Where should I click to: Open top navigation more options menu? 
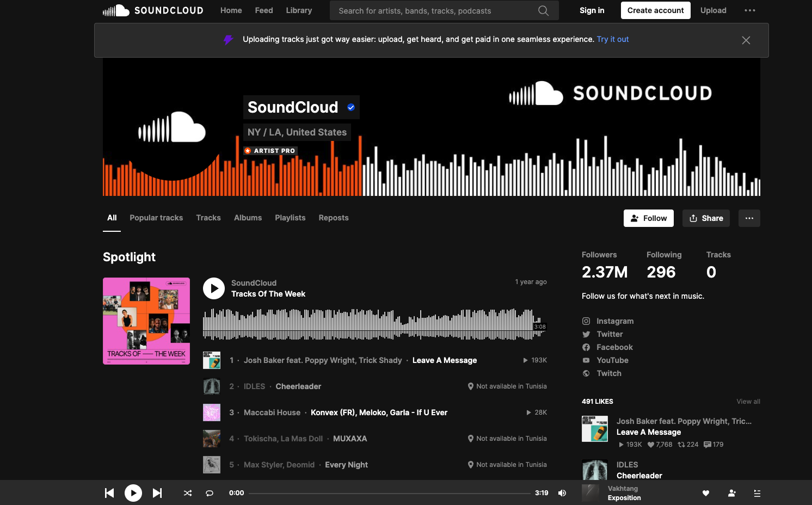click(x=750, y=10)
